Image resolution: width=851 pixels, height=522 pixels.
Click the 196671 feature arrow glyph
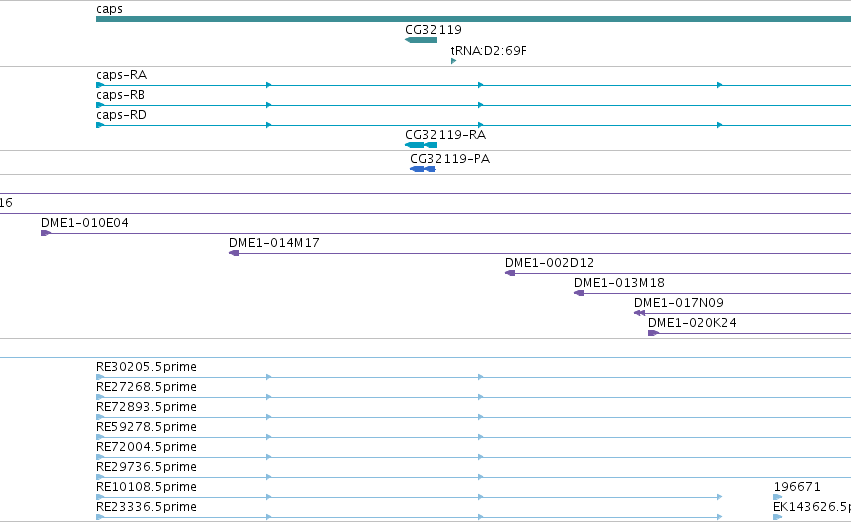pos(778,497)
